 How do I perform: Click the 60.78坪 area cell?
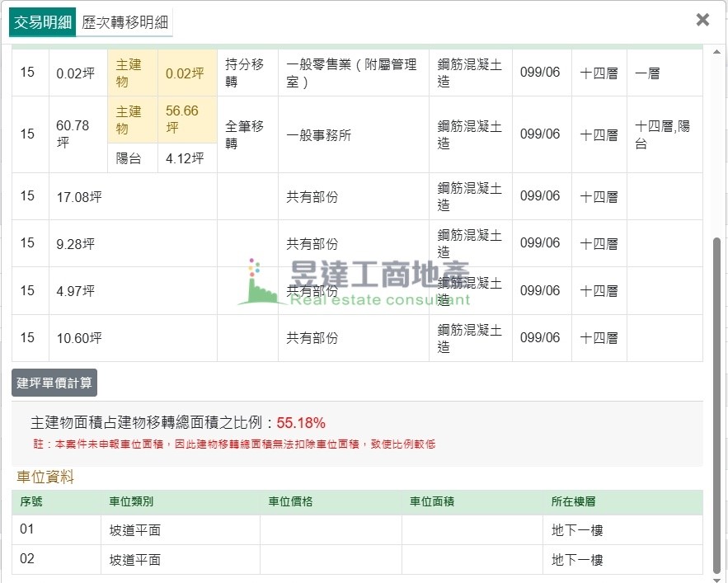pyautogui.click(x=73, y=134)
